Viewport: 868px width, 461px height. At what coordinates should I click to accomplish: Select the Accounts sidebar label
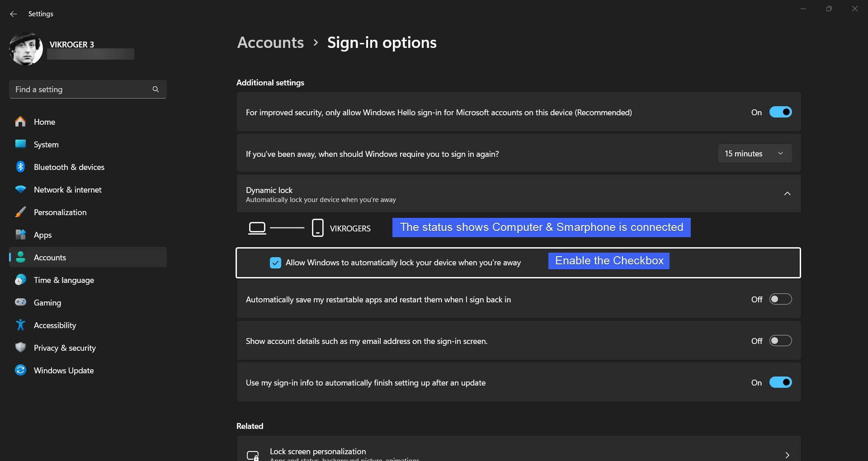pos(50,257)
